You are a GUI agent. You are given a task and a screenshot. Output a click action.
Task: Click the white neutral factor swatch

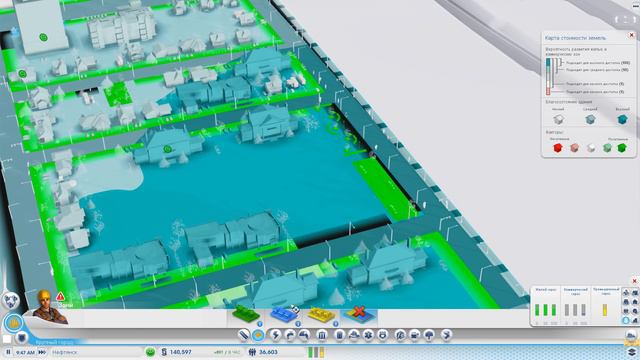pyautogui.click(x=591, y=148)
